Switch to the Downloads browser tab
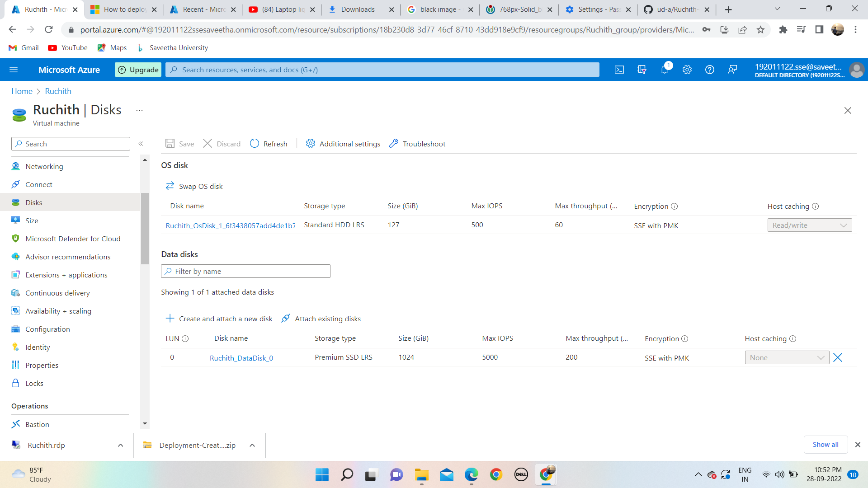The width and height of the screenshot is (868, 488). 357,9
